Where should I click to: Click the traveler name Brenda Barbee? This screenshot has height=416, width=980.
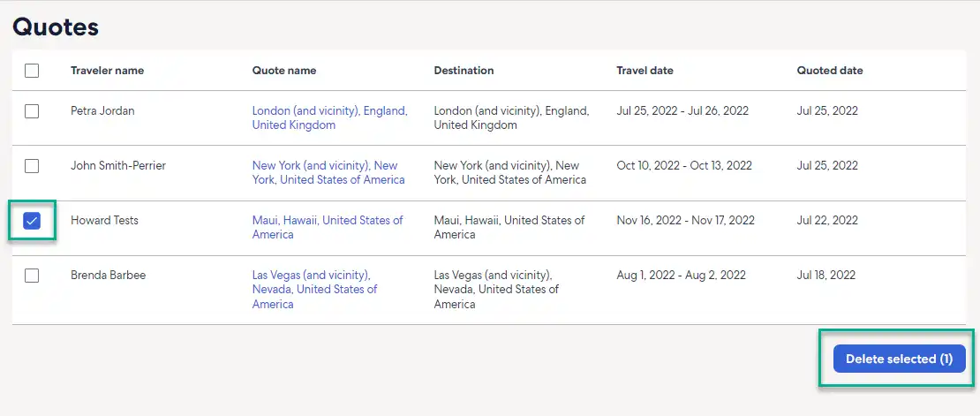[x=108, y=275]
